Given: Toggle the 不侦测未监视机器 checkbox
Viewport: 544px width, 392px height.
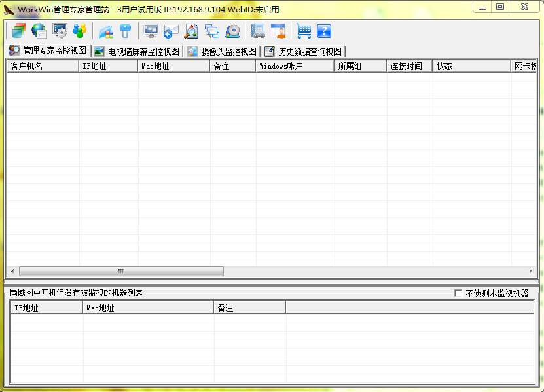Looking at the screenshot, I should tap(458, 293).
